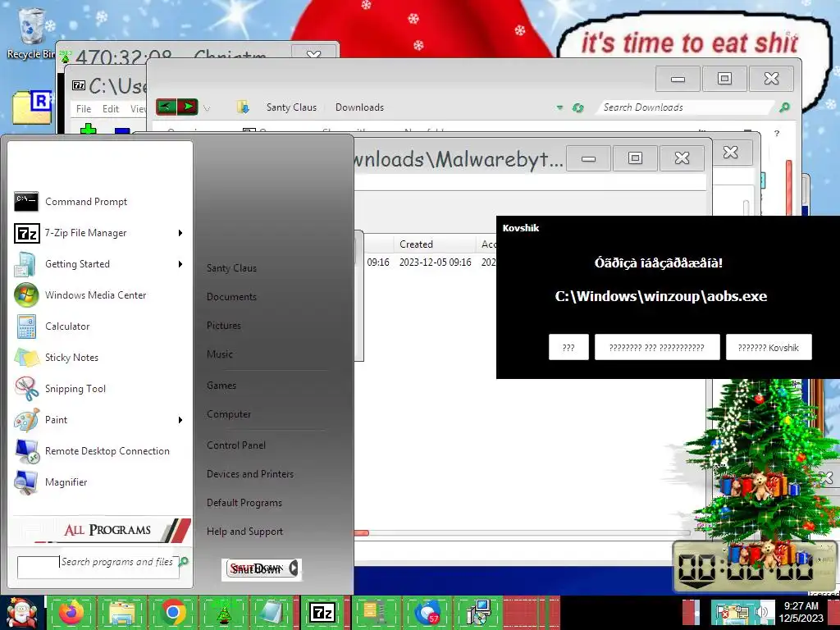840x630 pixels.
Task: Click Downloads breadcrumb segment
Action: click(359, 107)
